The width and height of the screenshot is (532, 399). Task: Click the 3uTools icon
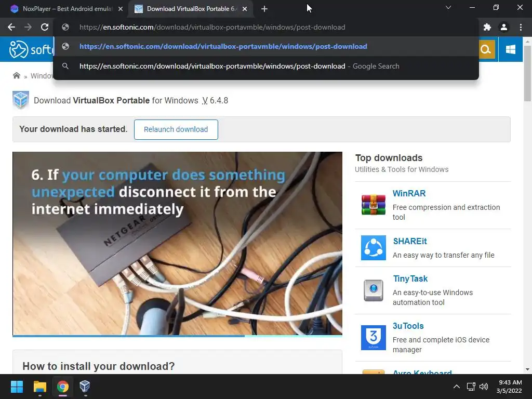(373, 338)
